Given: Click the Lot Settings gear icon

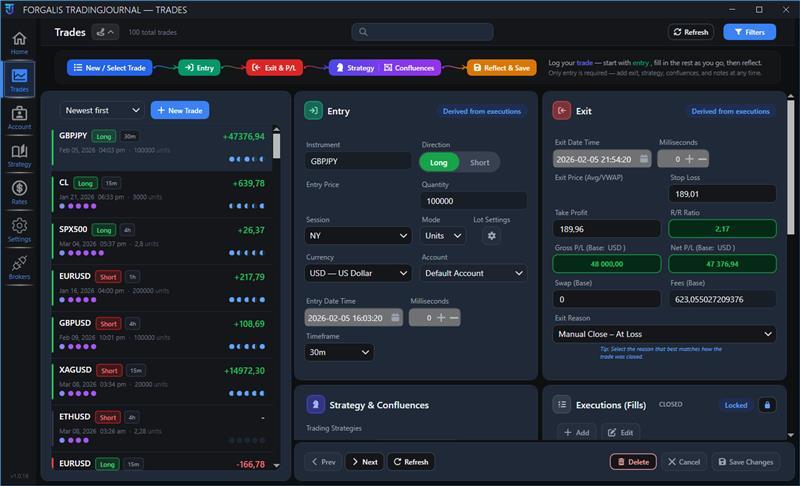Looking at the screenshot, I should coord(491,236).
